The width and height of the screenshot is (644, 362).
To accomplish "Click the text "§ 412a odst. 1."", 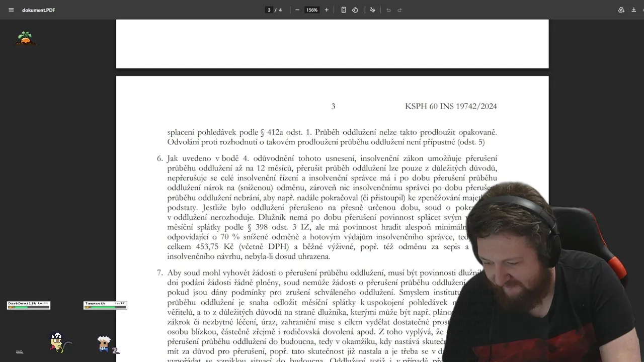I will pyautogui.click(x=287, y=132).
